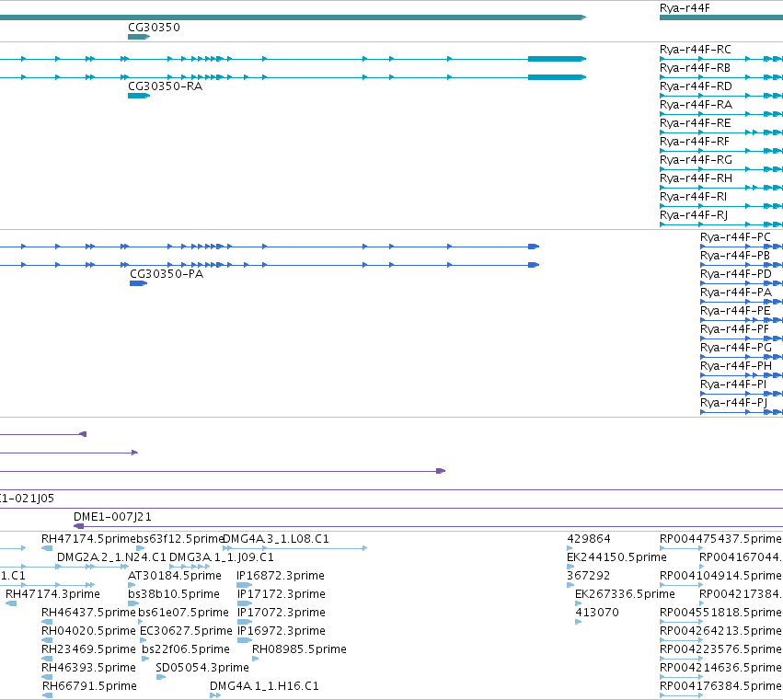Click the CG30350-RA transcript bar
Image resolution: width=783 pixels, height=700 pixels.
[x=139, y=96]
